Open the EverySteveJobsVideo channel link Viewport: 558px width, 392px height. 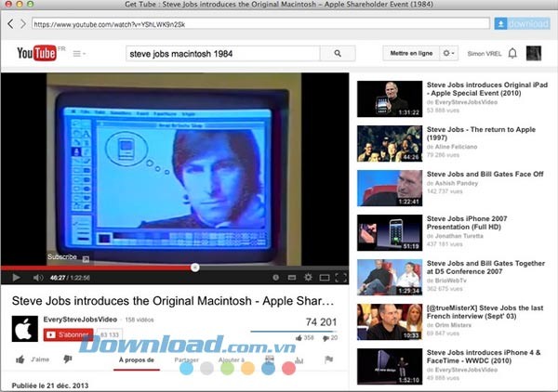tap(80, 320)
